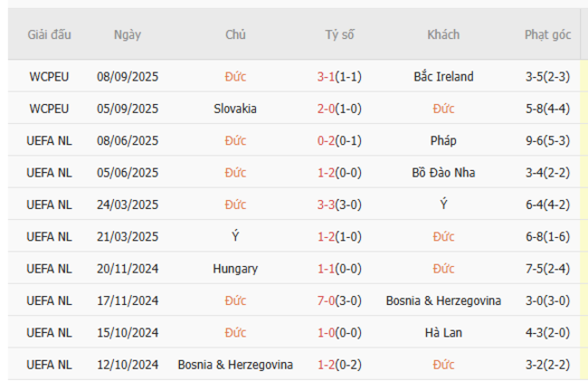This screenshot has width=588, height=381.
Task: Open the Hà Lan team link
Action: (x=443, y=333)
